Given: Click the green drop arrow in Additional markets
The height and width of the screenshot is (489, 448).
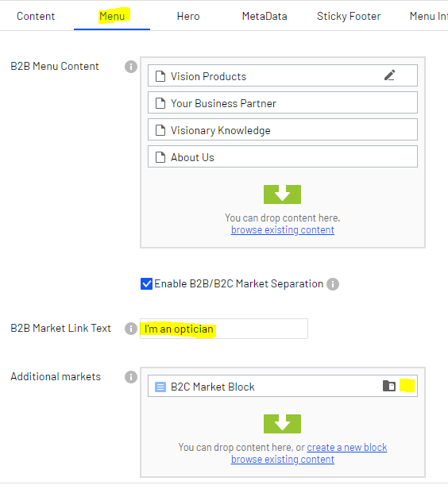Looking at the screenshot, I should coord(282,424).
